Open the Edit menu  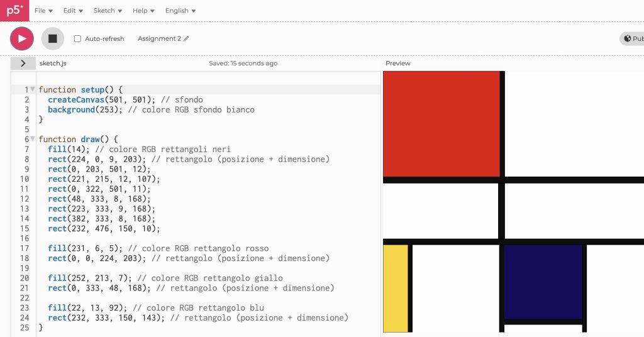tap(73, 11)
